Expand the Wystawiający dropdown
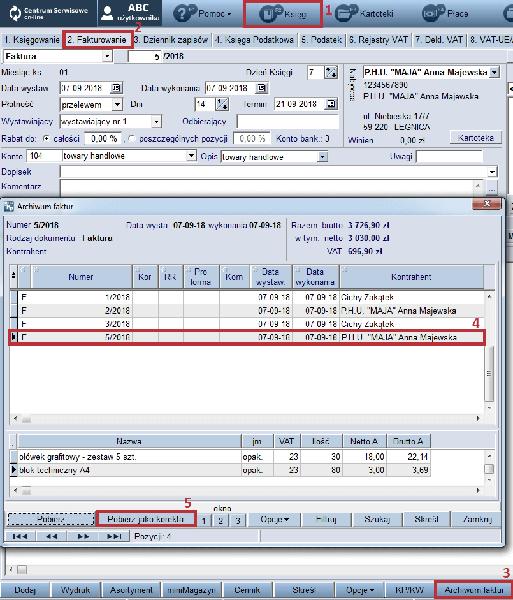 click(156, 122)
